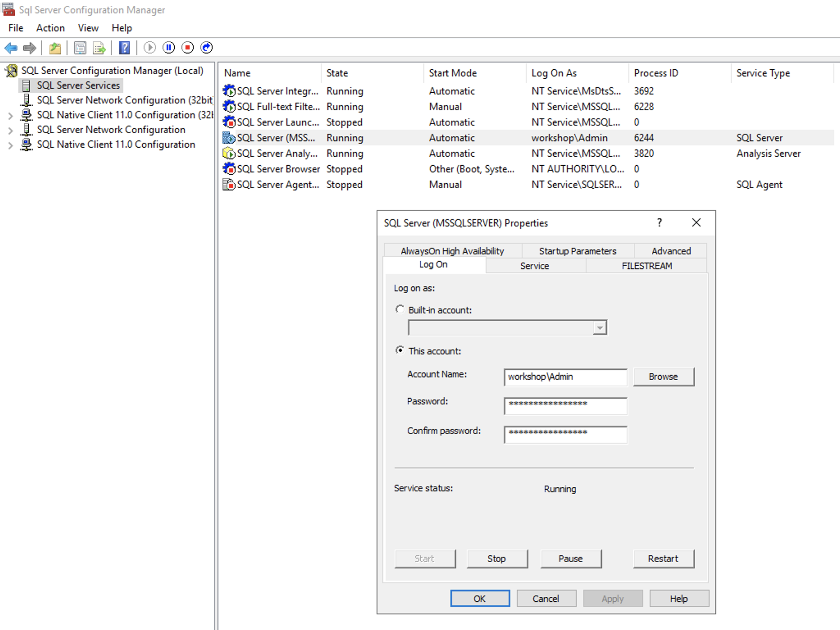Screen dimensions: 840x630
Task: Click the Back arrow toolbar icon
Action: [11, 48]
